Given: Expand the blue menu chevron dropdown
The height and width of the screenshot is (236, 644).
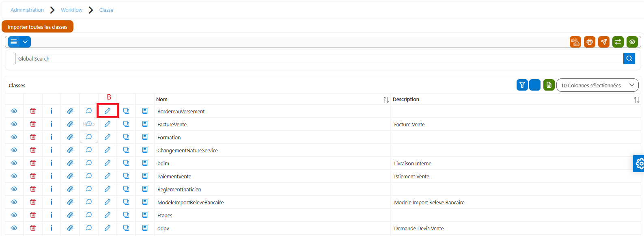Looking at the screenshot, I should 25,42.
